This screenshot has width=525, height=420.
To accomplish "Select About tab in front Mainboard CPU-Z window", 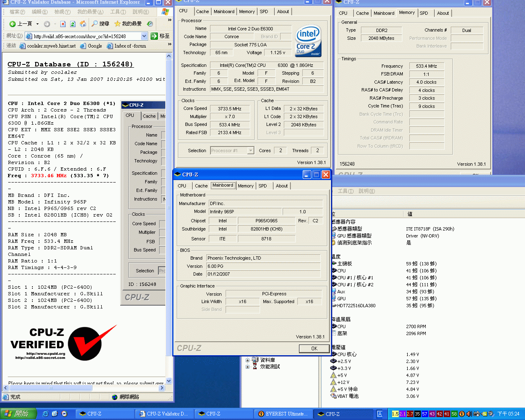I will point(282,186).
